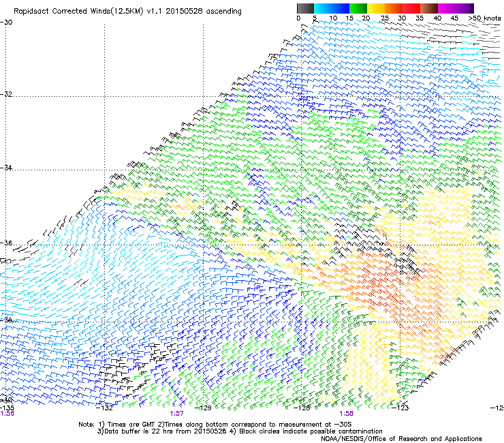
Task: Click the '>50 knots' legend label
Action: click(484, 18)
